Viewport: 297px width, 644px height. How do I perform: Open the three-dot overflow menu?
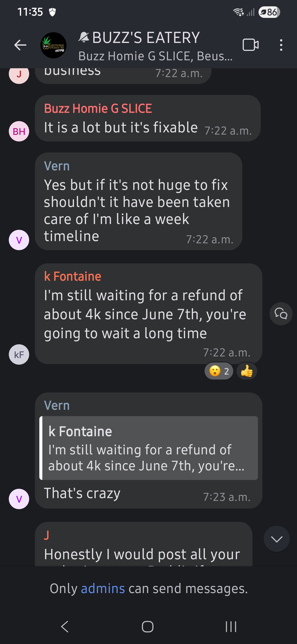[x=281, y=45]
